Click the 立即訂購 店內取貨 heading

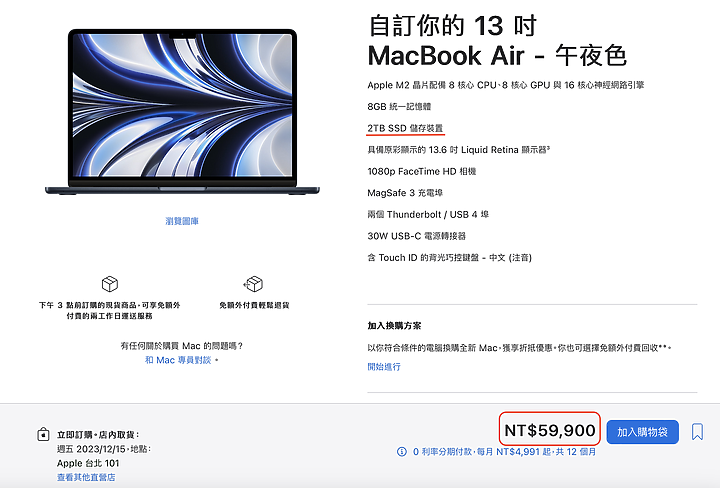(98, 434)
